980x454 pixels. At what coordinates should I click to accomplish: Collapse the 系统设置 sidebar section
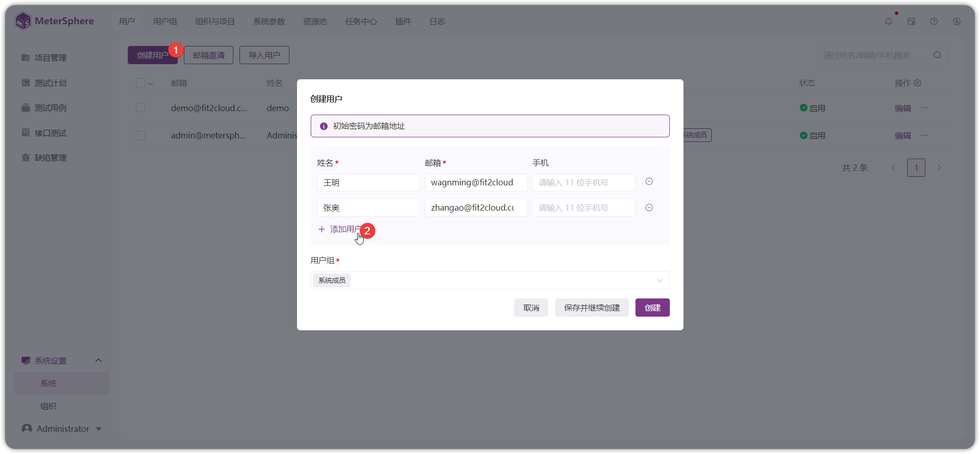(x=99, y=361)
